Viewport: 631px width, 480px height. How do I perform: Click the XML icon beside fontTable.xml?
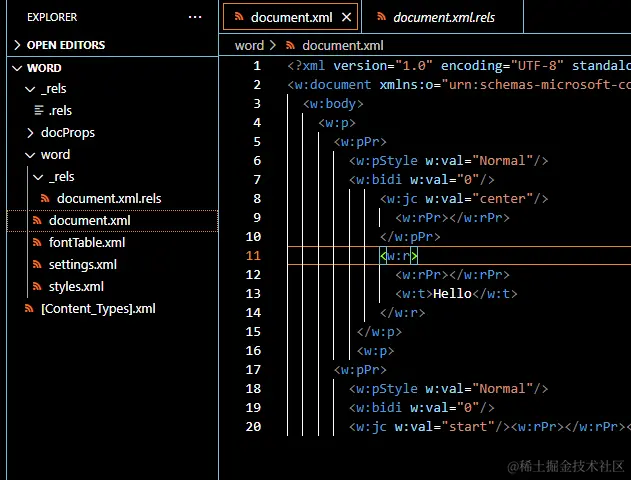tap(37, 243)
